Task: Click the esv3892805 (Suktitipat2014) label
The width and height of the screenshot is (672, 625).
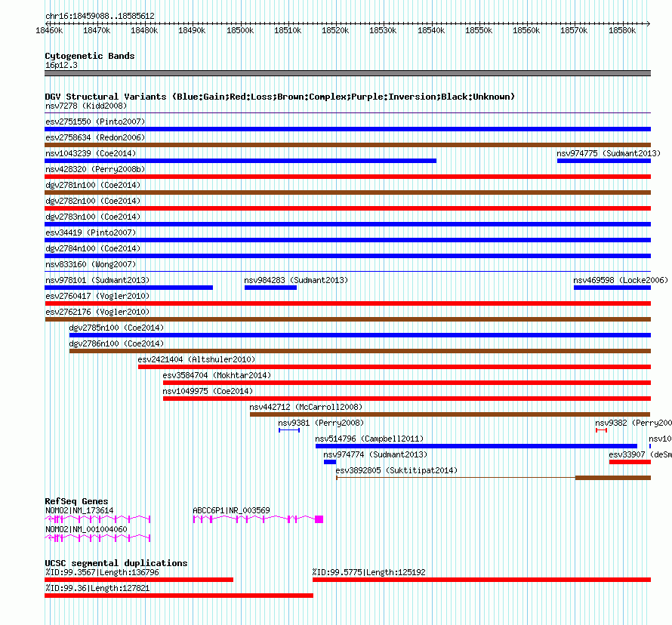Action: point(396,470)
